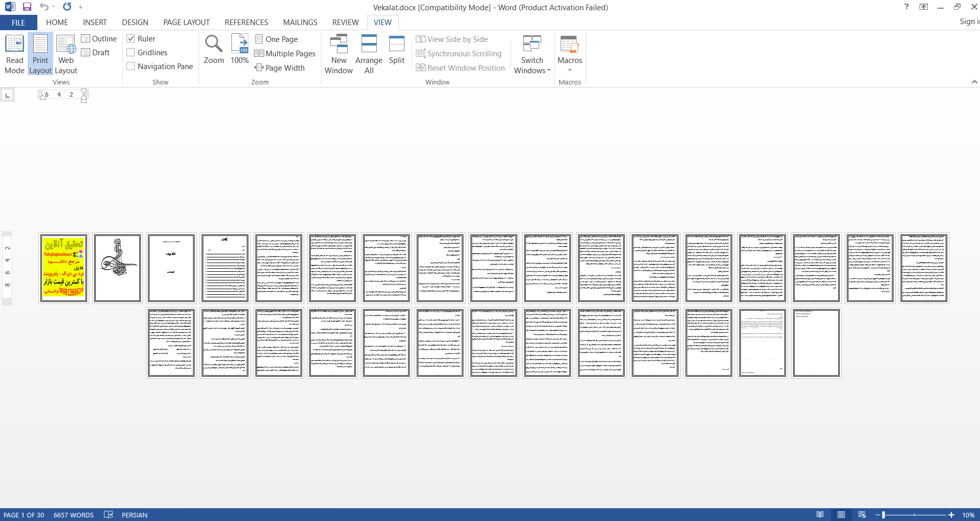980x521 pixels.
Task: Change PERSIAN language setting
Action: (135, 515)
